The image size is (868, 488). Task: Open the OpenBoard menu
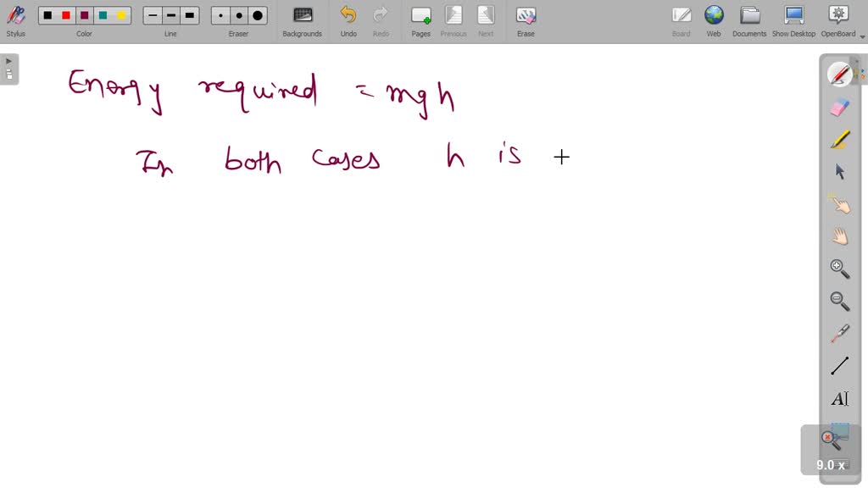pyautogui.click(x=838, y=21)
